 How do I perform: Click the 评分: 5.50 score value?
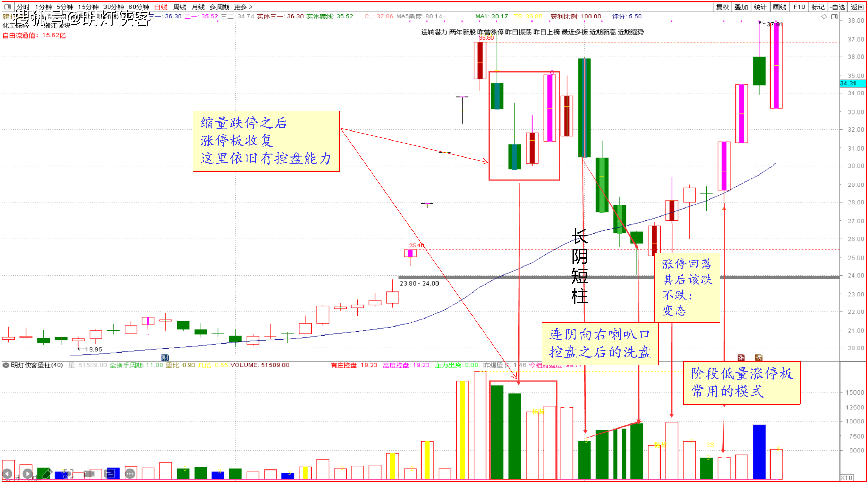coord(627,16)
